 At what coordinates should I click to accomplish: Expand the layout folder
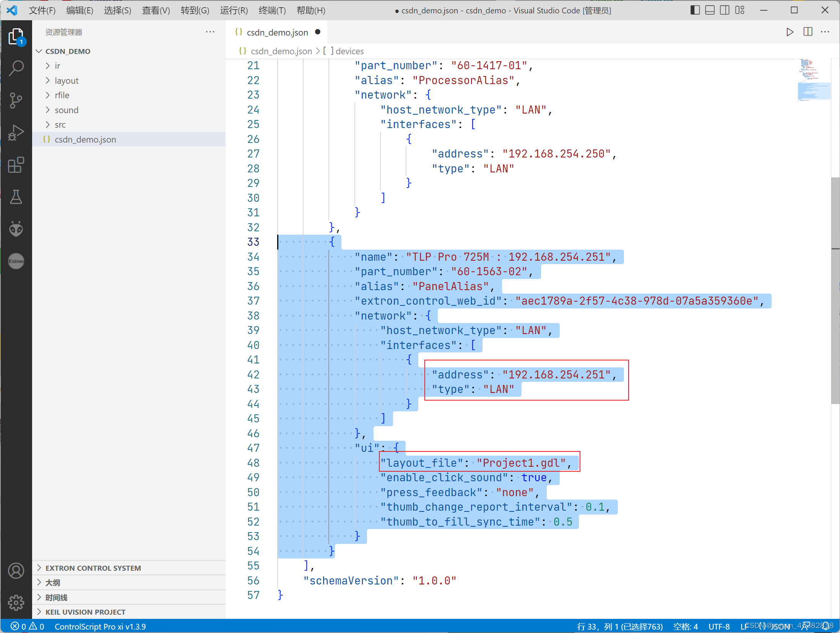pos(67,81)
